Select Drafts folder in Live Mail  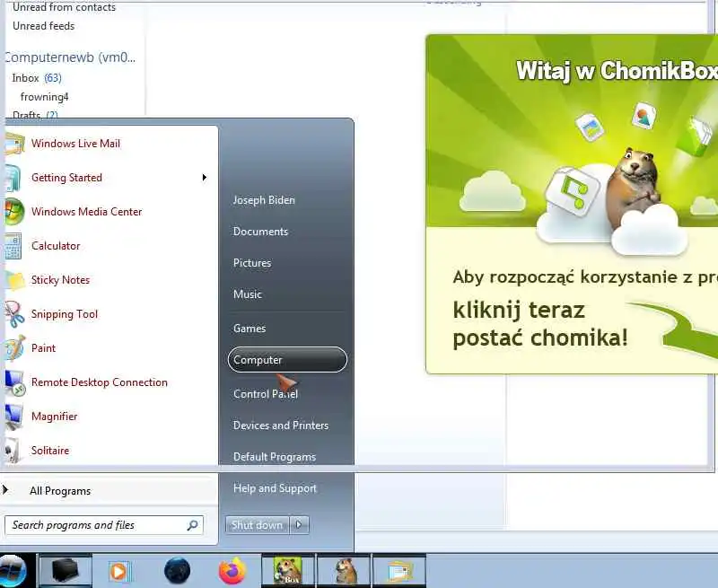pyautogui.click(x=35, y=115)
